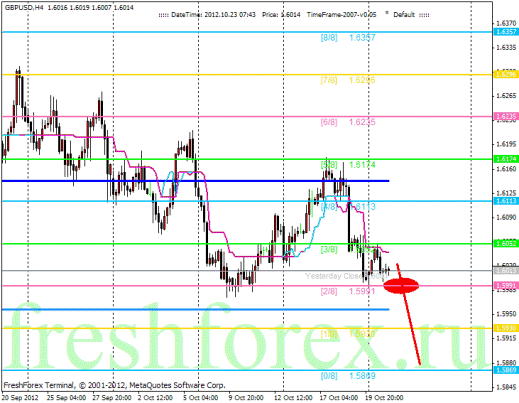Viewport: 519px width, 403px height.
Task: Select the cyan 1.6113 price tag on the right axis
Action: coord(506,201)
